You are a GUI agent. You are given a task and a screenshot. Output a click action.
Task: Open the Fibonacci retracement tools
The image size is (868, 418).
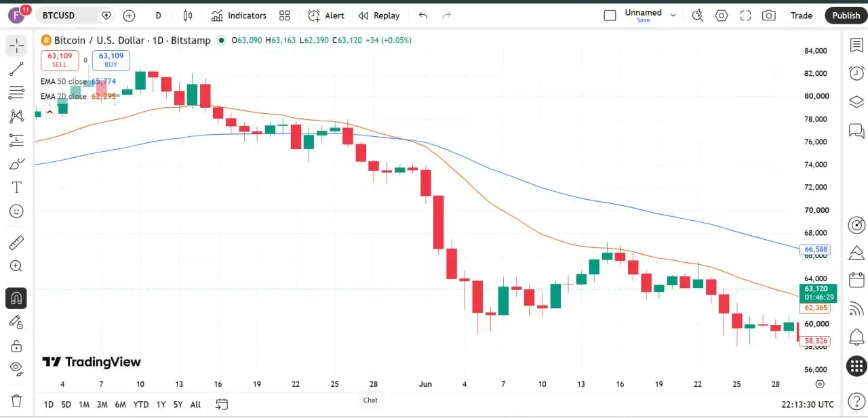[x=17, y=93]
